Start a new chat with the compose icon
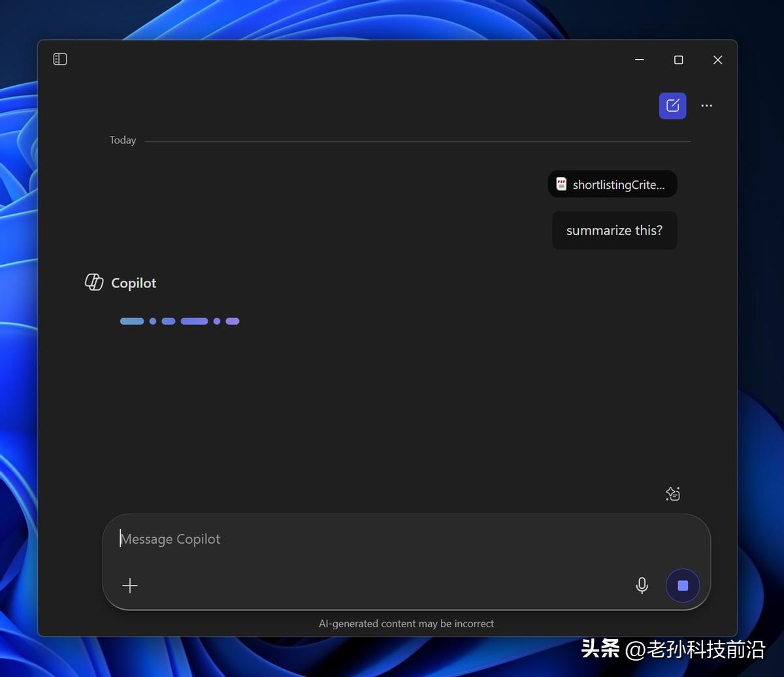784x677 pixels. point(672,105)
